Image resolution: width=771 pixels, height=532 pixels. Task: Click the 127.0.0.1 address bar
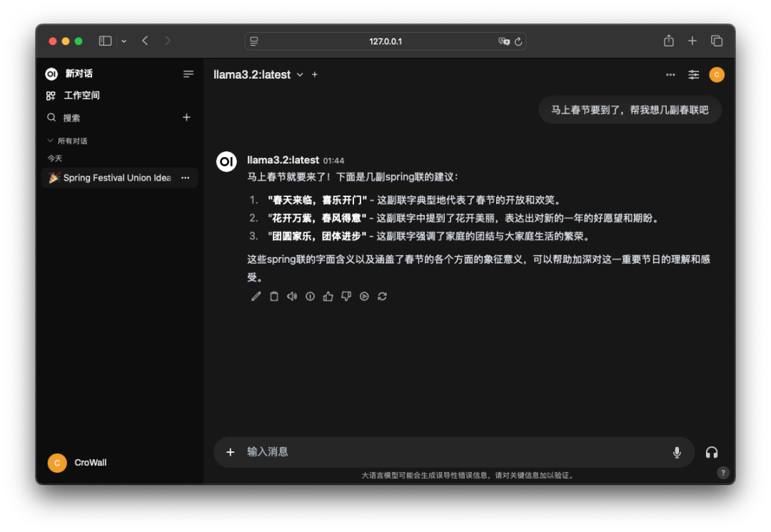point(385,41)
